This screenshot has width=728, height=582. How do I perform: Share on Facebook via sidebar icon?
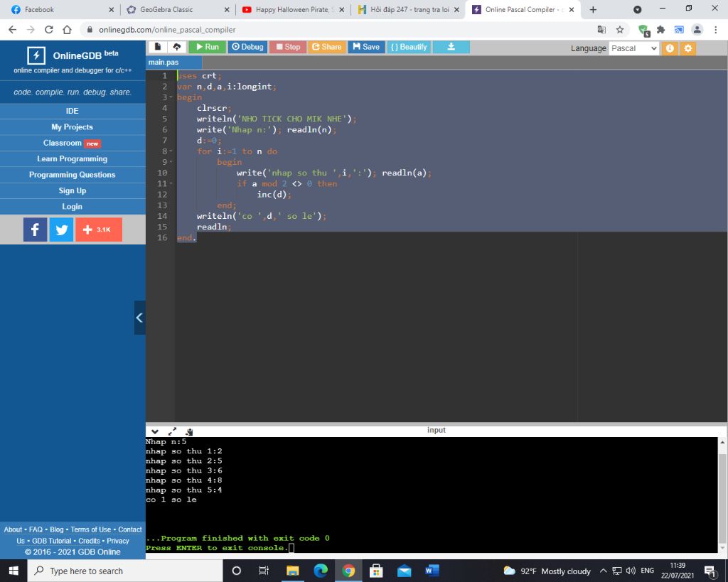tap(36, 230)
